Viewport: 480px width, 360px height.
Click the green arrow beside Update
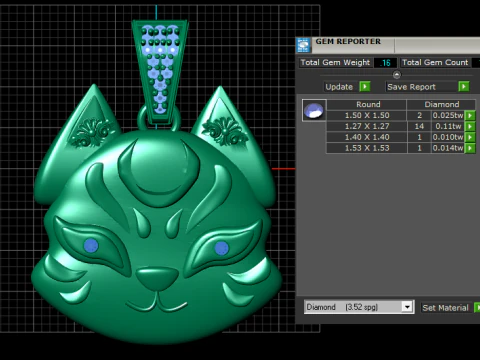click(x=365, y=87)
